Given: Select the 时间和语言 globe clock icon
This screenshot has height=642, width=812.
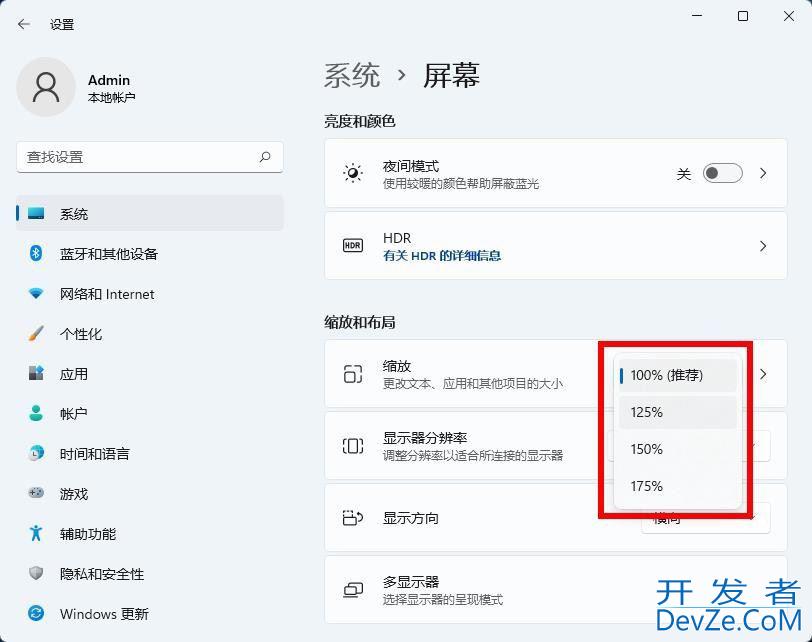Looking at the screenshot, I should tap(36, 453).
